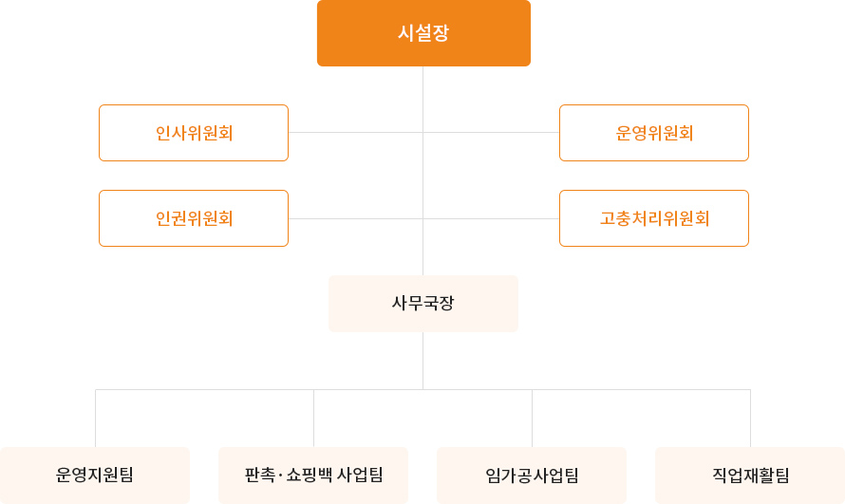Select the 사무국장 node
845x504 pixels.
pos(423,304)
